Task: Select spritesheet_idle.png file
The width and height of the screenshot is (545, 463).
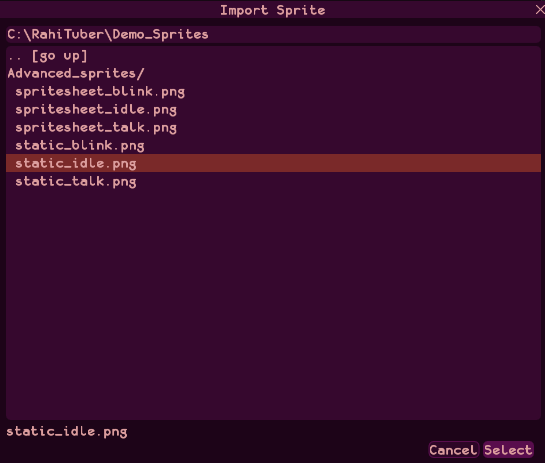Action: [x=273, y=110]
